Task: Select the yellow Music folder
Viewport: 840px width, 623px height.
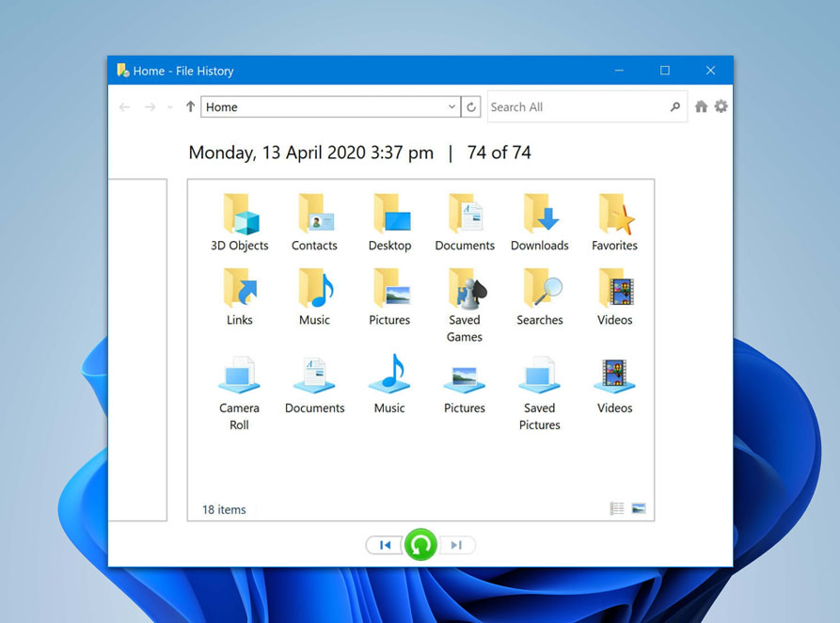Action: click(314, 297)
